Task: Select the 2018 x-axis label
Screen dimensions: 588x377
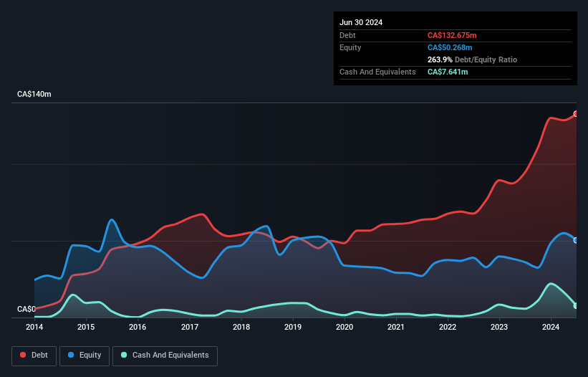Action: point(241,327)
